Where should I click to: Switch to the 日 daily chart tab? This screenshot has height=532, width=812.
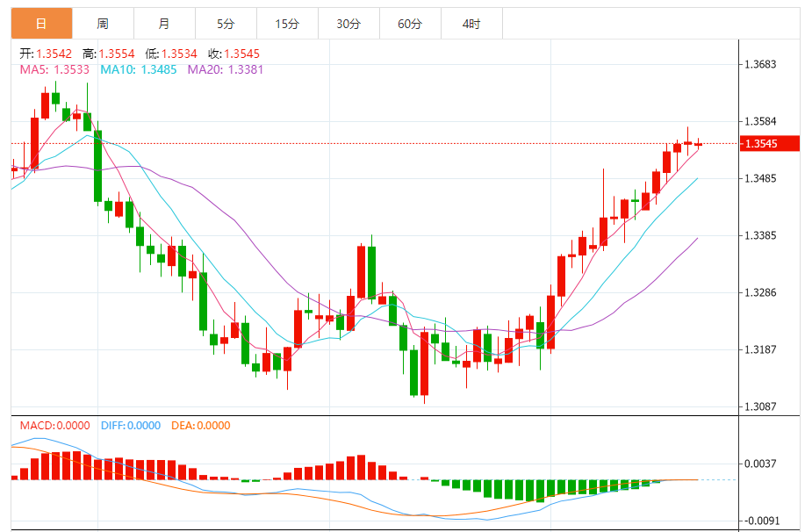click(41, 24)
